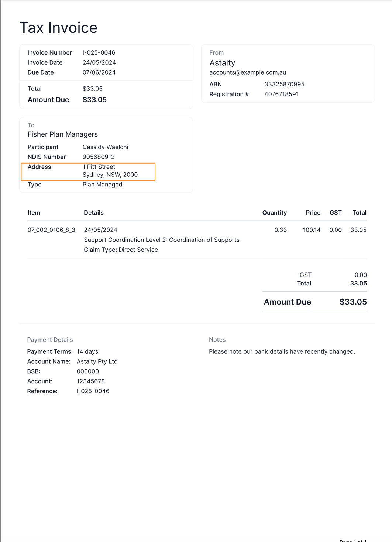
Task: Click the registration number 4076718591
Action: [x=281, y=94]
